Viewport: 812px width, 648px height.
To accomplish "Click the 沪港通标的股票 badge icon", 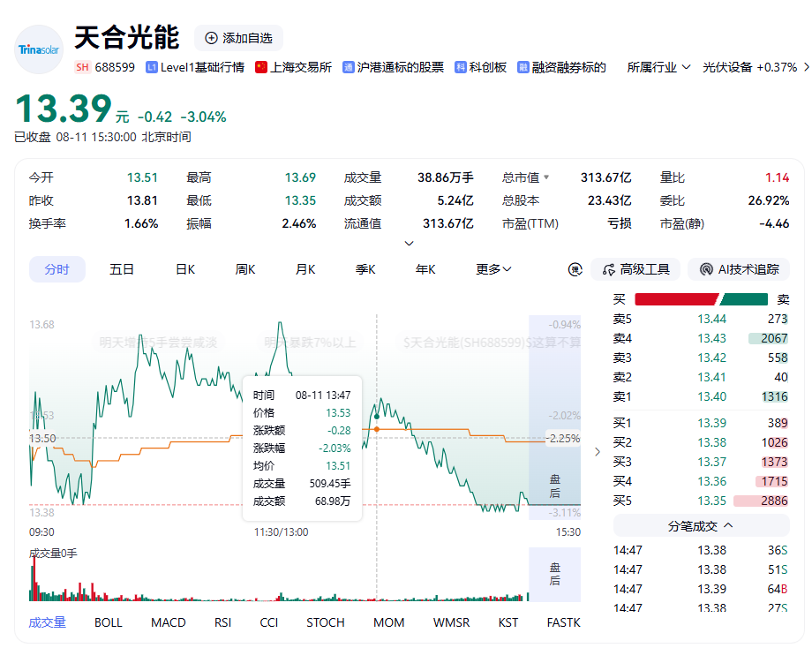I will pos(349,68).
